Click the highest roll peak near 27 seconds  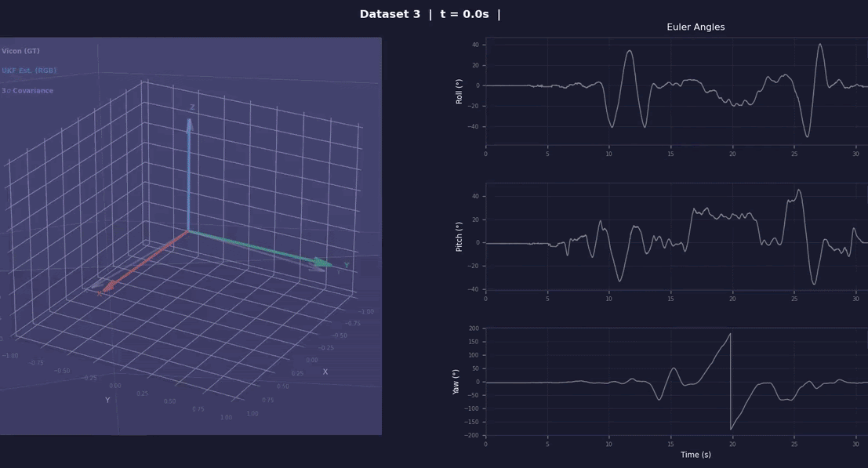tap(820, 45)
